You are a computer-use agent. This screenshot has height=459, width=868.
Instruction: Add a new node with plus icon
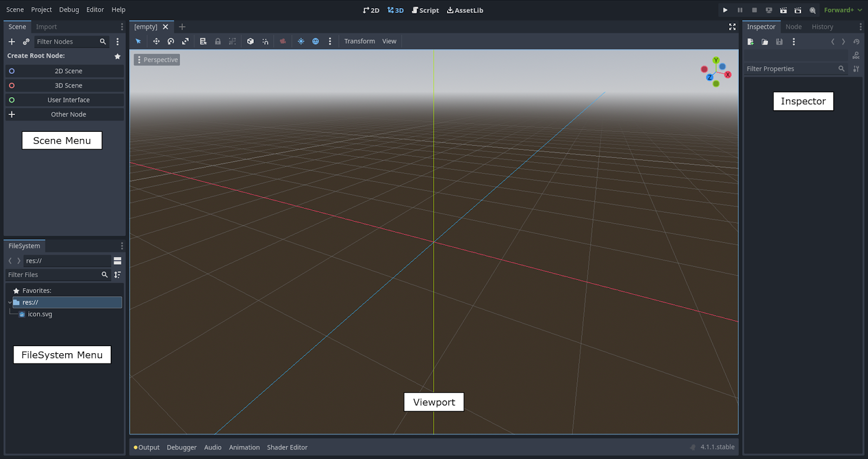click(11, 42)
